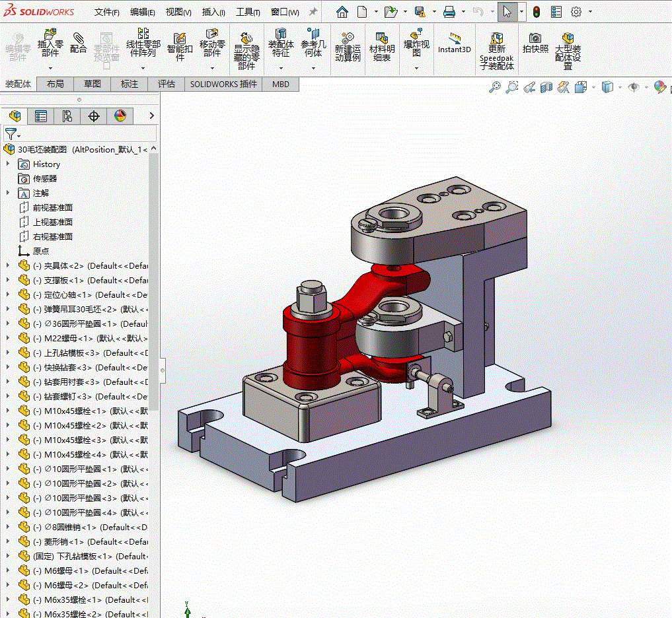Click Edit Appearance color sphere icon
The width and height of the screenshot is (672, 618).
(660, 87)
